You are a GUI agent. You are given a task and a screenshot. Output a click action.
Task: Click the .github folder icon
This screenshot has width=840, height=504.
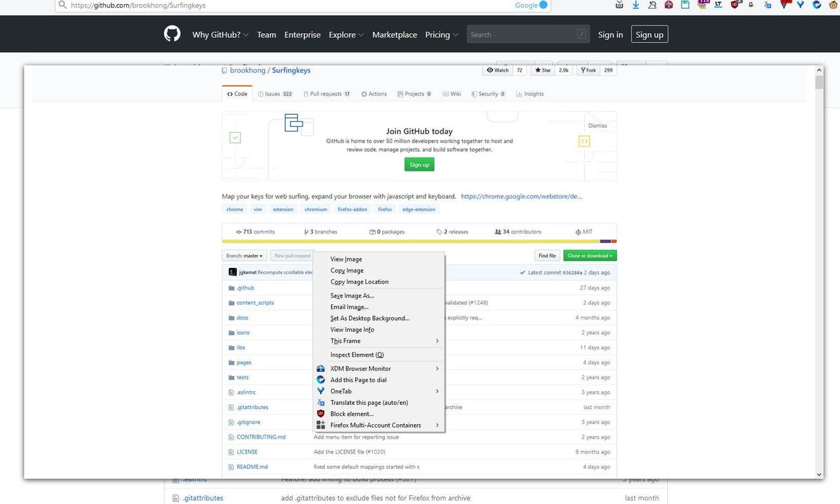[231, 288]
